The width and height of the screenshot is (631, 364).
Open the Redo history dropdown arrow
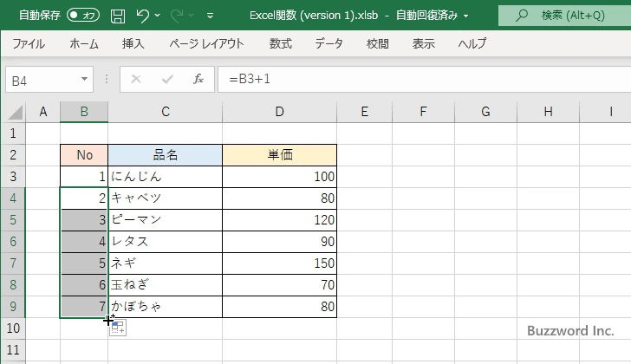click(192, 16)
